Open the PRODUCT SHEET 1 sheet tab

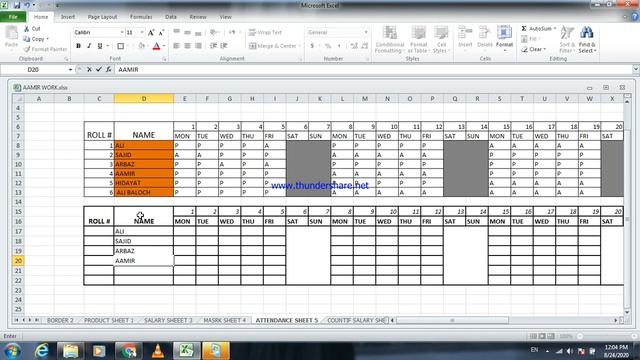pyautogui.click(x=109, y=320)
